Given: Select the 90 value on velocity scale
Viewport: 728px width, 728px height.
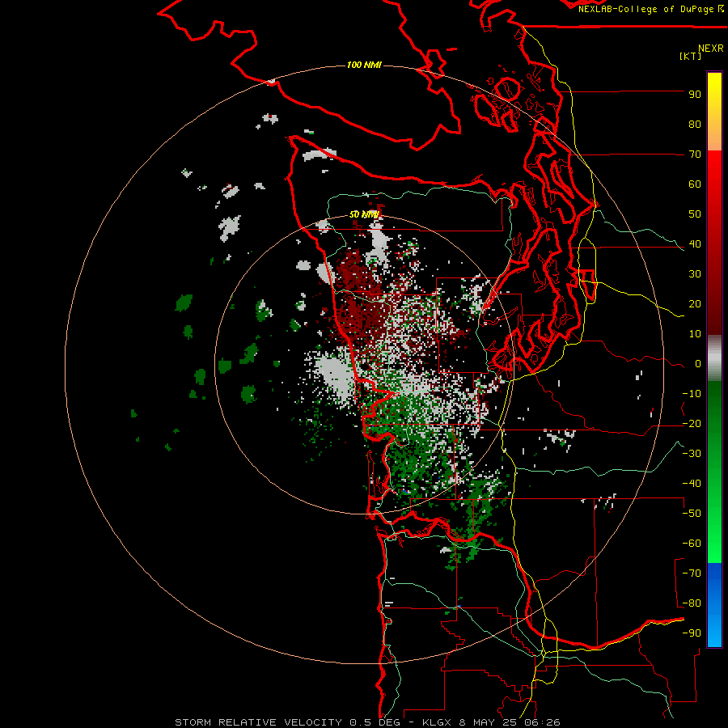Looking at the screenshot, I should pos(695,95).
